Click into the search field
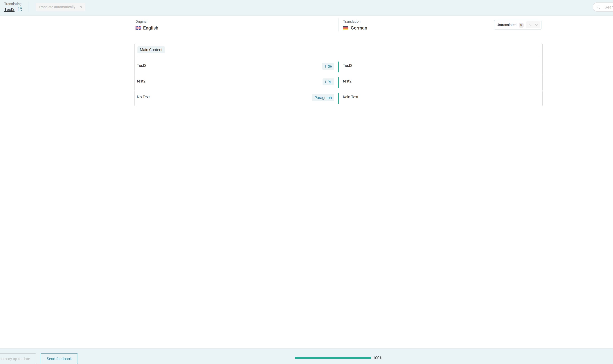 tap(608, 7)
